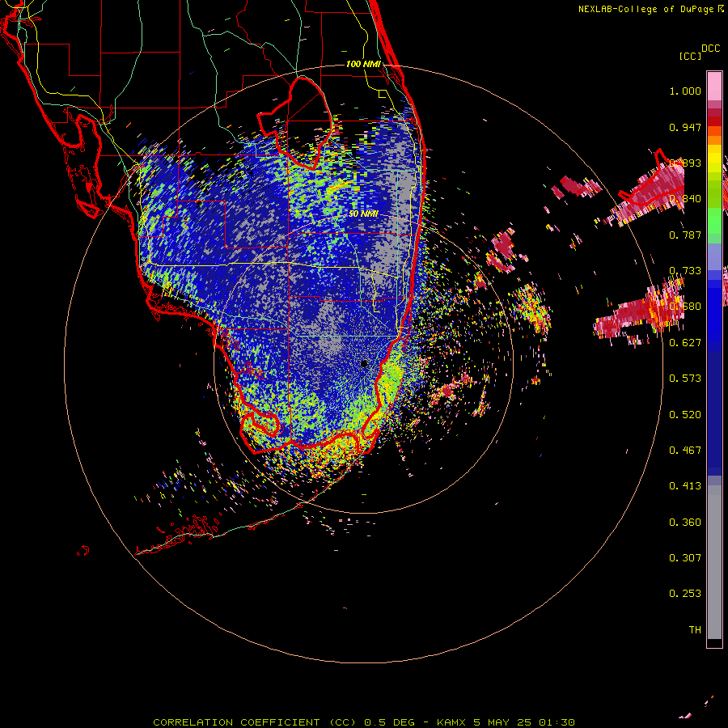Select the bright green color bar segment
Image resolution: width=728 pixels, height=728 pixels.
(x=714, y=220)
